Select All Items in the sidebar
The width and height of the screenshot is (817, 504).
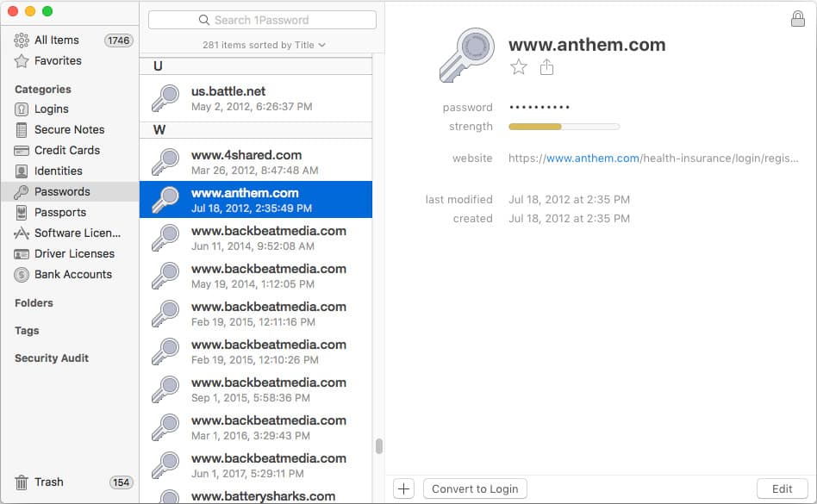pos(56,40)
